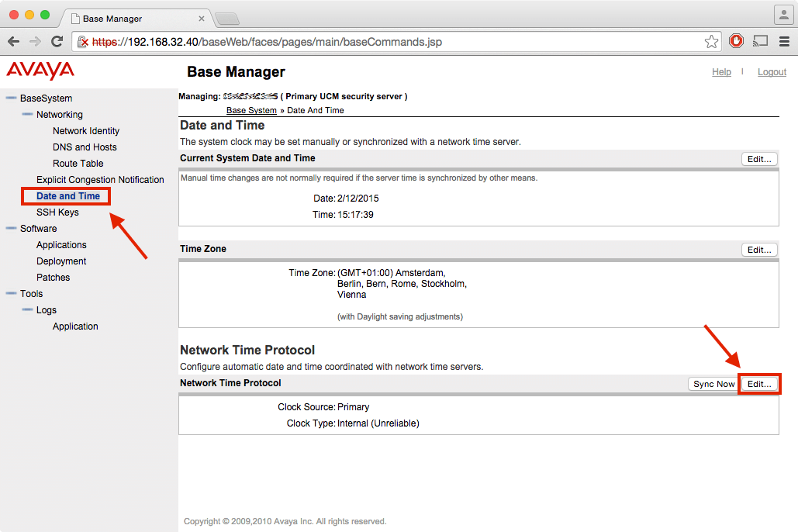The image size is (798, 532).
Task: Open Deployment under Software
Action: point(61,261)
